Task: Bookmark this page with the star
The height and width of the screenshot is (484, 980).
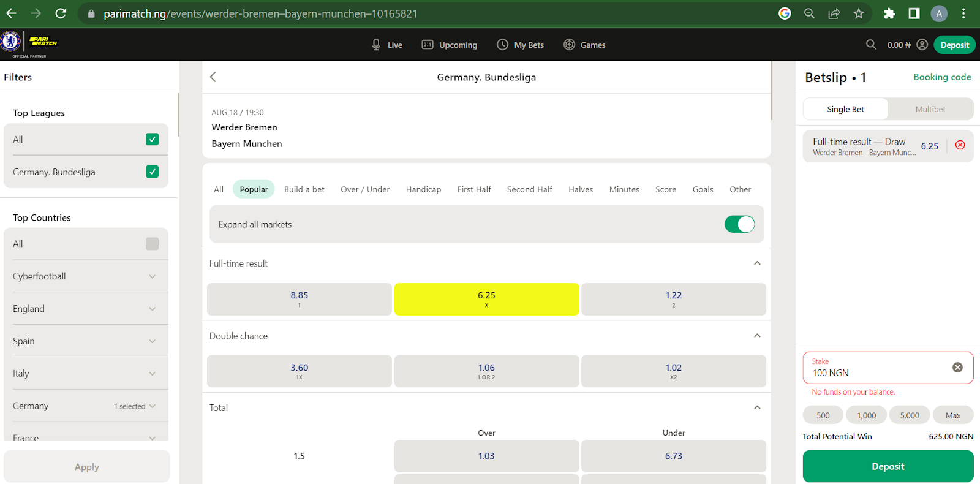Action: (859, 13)
